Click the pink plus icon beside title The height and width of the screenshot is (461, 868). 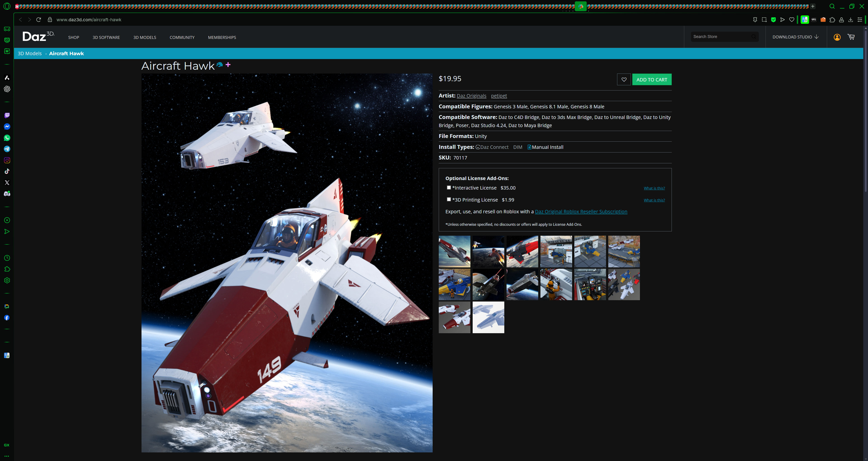point(228,64)
